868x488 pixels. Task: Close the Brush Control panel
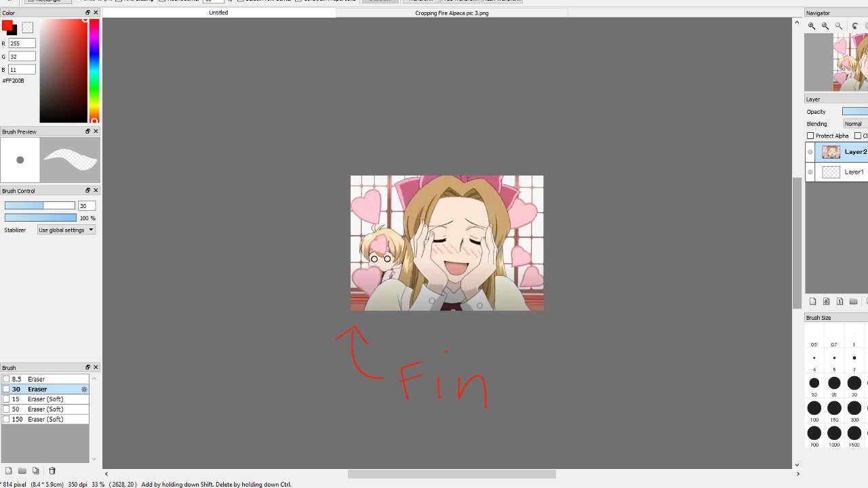(x=96, y=190)
